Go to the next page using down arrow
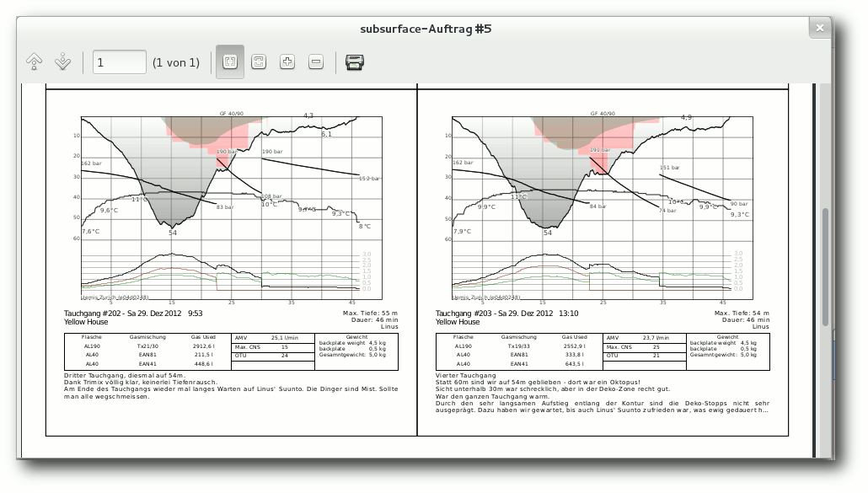868x493 pixels. pyautogui.click(x=62, y=62)
